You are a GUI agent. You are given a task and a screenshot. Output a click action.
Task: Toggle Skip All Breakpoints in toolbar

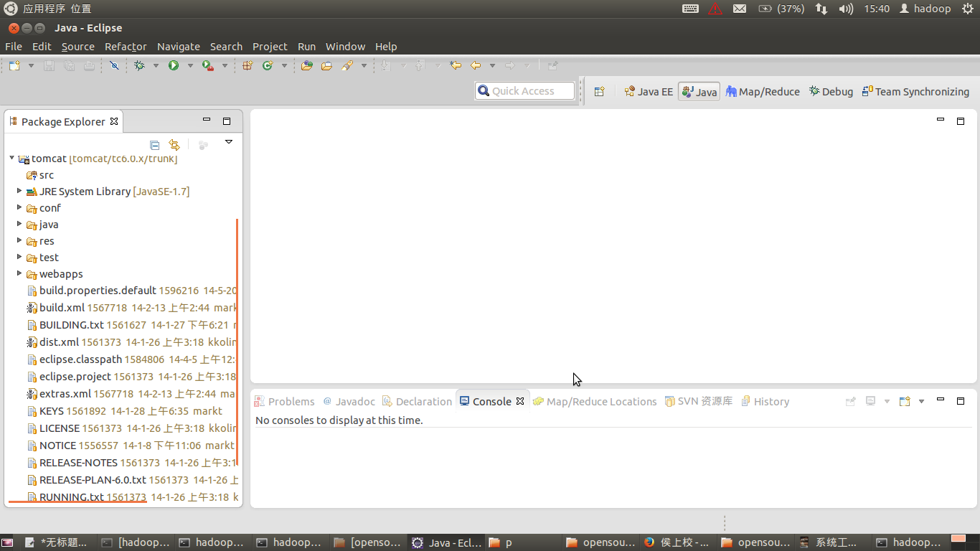[x=114, y=65]
